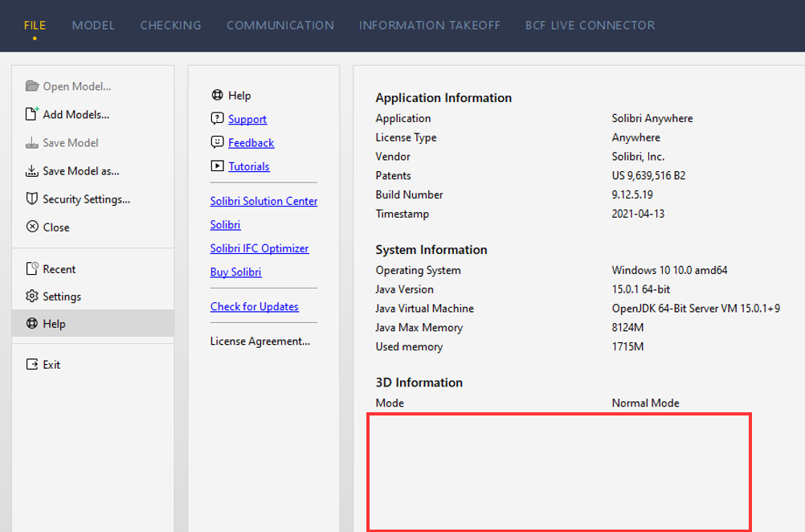Open the Feedback link
The width and height of the screenshot is (805, 532).
click(251, 143)
